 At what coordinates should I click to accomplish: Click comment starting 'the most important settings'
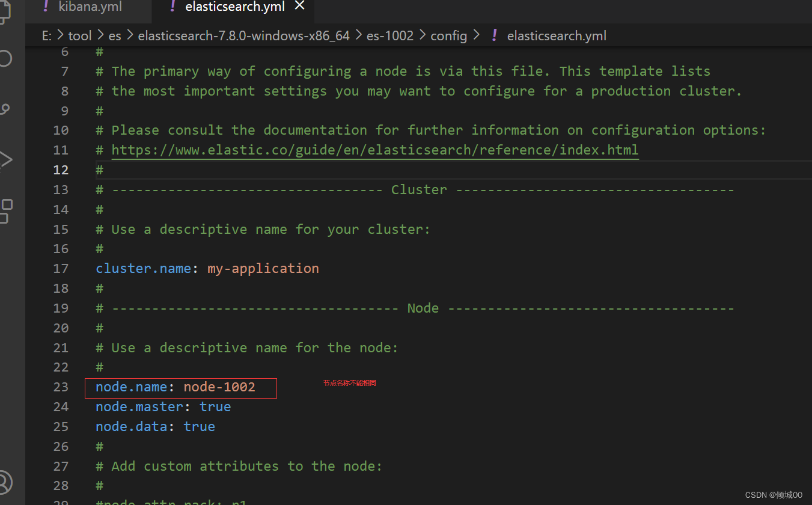coord(419,91)
